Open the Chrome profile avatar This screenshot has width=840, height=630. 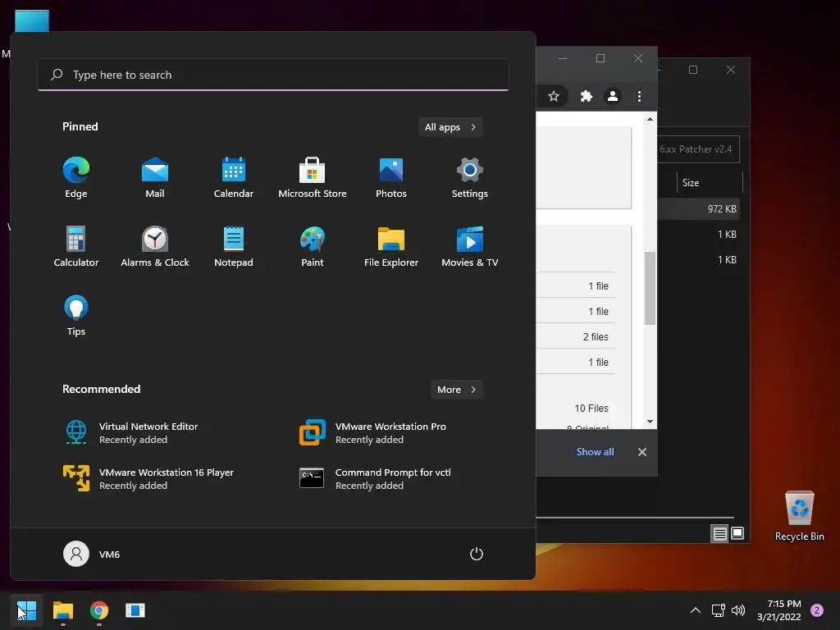click(x=612, y=97)
